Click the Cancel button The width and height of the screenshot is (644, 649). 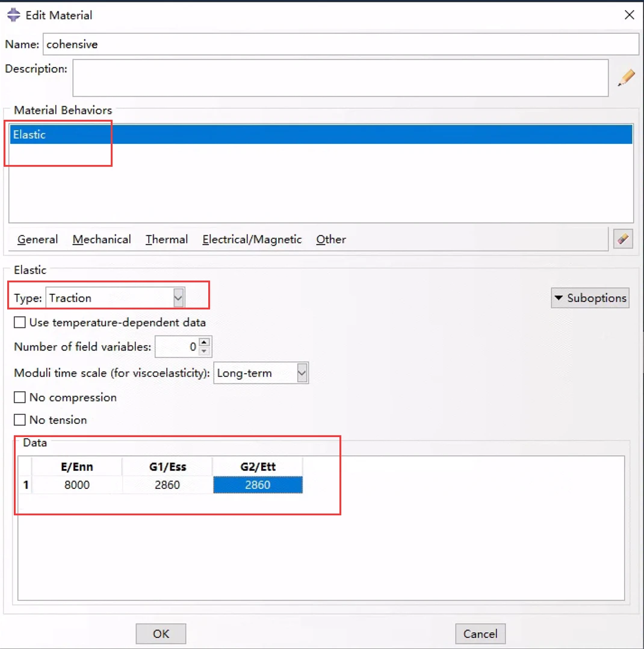pos(480,634)
